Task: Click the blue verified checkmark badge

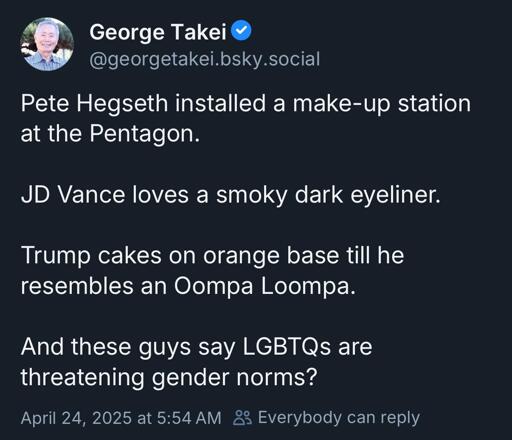Action: click(x=242, y=31)
